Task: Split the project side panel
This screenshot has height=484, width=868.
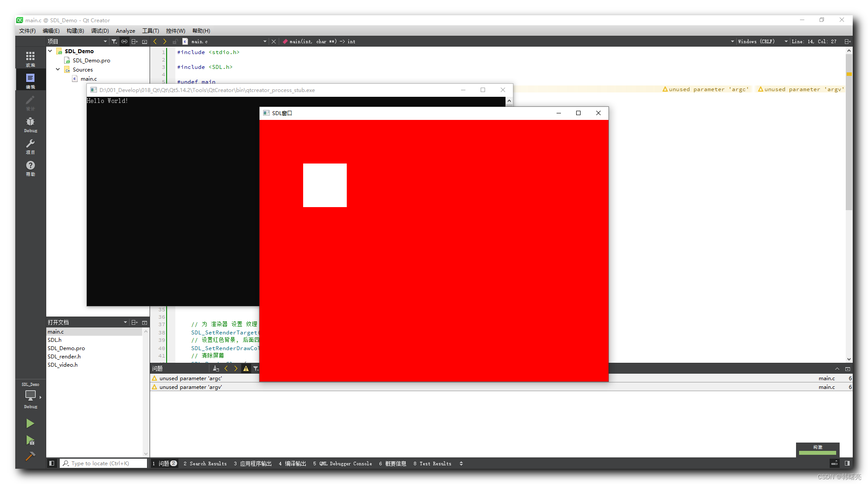Action: click(134, 41)
